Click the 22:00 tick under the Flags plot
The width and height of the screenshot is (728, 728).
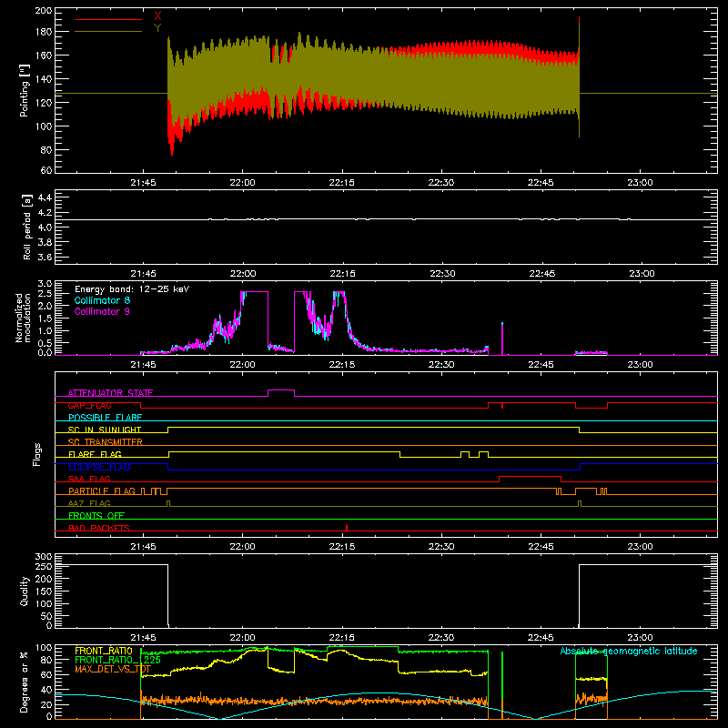(242, 547)
